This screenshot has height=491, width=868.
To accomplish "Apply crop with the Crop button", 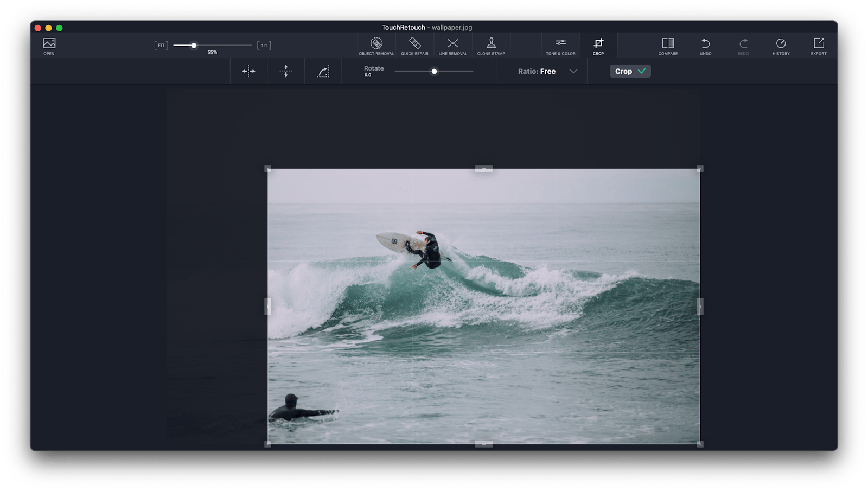I will coord(630,71).
